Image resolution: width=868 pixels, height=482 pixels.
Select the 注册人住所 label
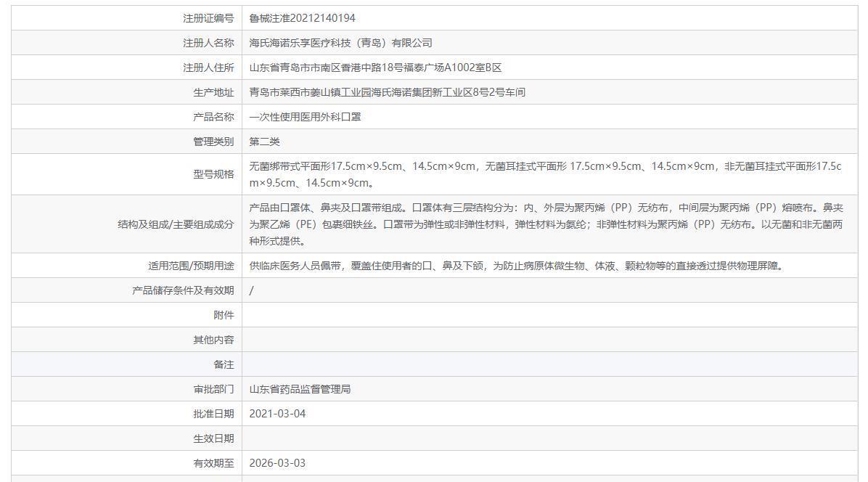(x=208, y=68)
